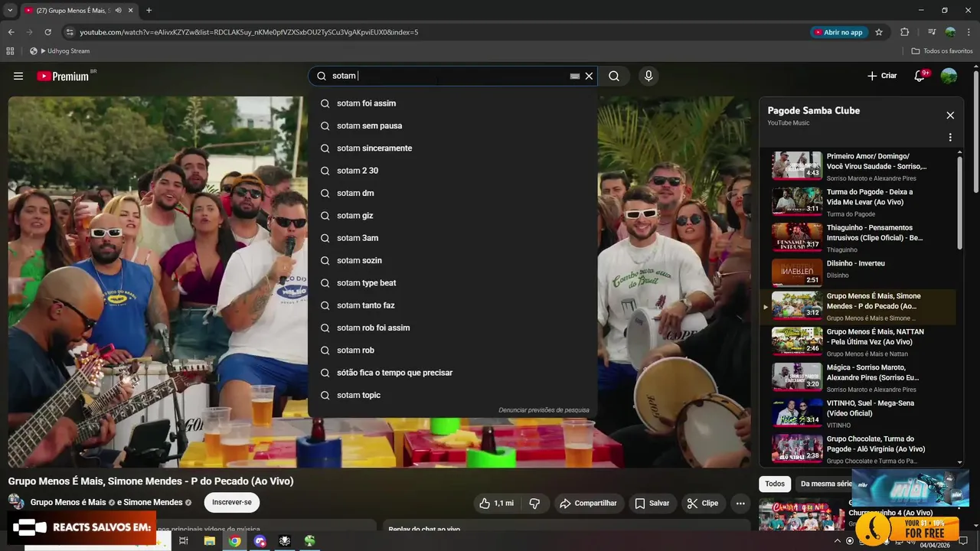Play Pela Última Vez (Ao Vivo)

coord(857,341)
